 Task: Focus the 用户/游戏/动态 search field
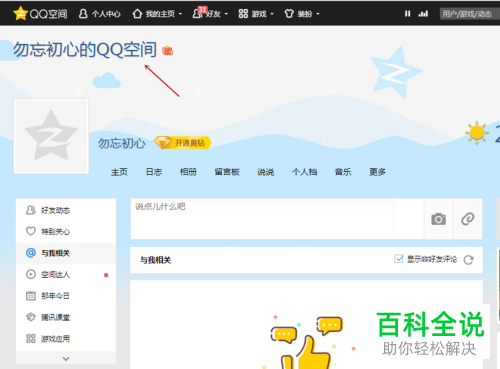pos(470,14)
